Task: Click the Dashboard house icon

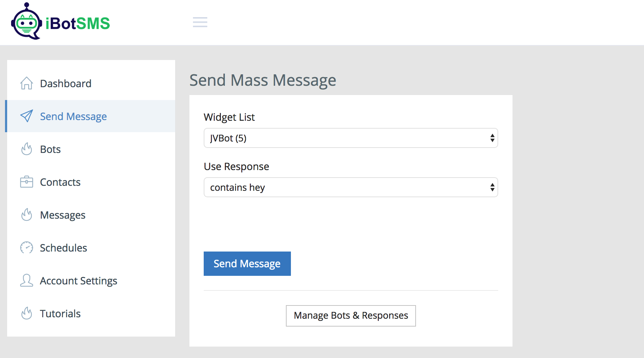Action: pyautogui.click(x=26, y=83)
